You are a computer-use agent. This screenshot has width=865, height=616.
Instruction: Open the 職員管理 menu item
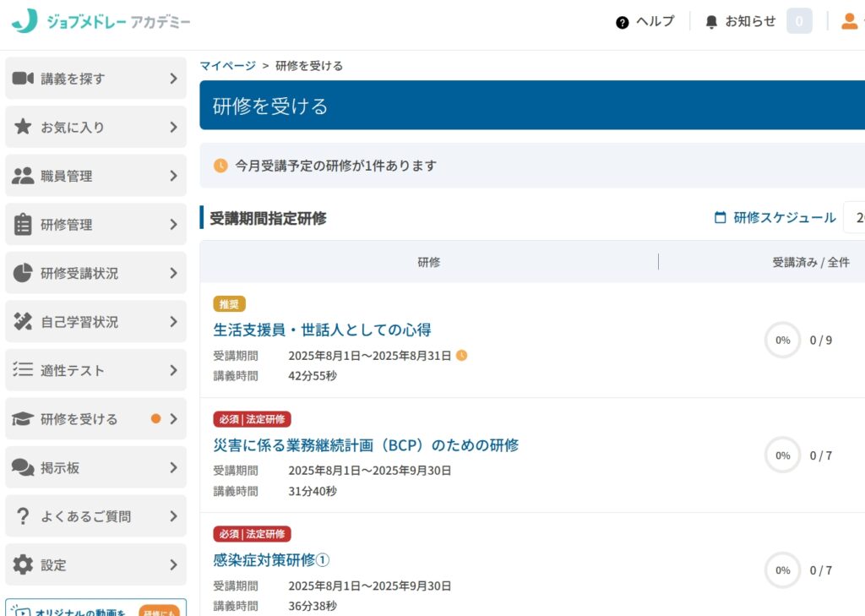click(96, 176)
